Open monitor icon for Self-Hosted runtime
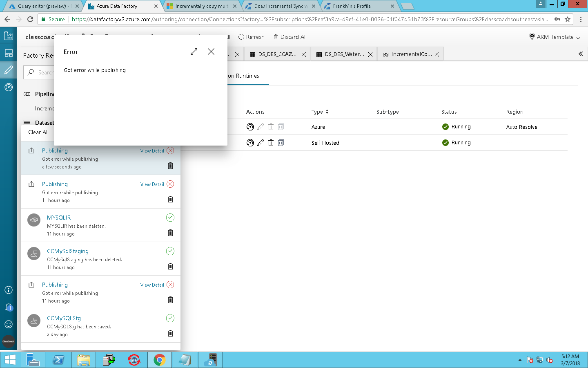The image size is (588, 368). coord(250,143)
